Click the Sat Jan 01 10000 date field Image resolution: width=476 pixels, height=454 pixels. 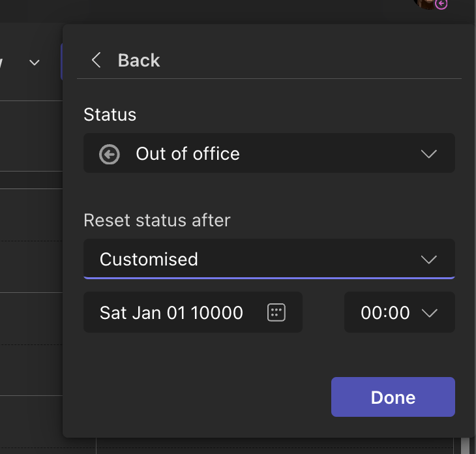(171, 312)
